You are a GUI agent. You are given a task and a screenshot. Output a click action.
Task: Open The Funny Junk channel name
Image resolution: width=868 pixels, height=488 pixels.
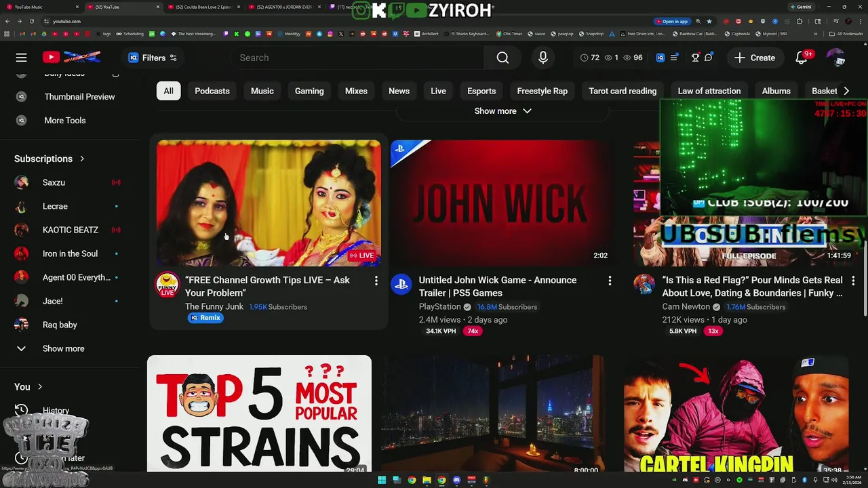(214, 306)
